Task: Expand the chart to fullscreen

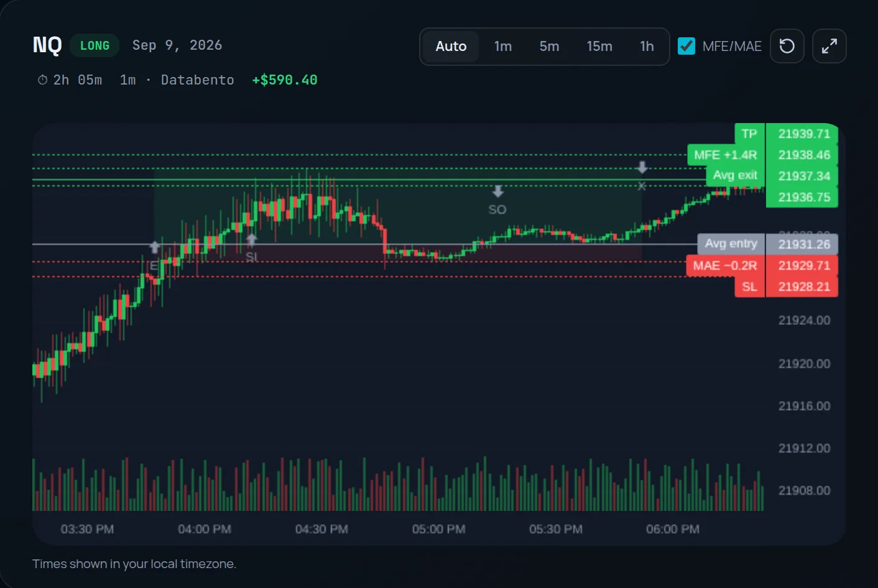Action: coord(829,46)
